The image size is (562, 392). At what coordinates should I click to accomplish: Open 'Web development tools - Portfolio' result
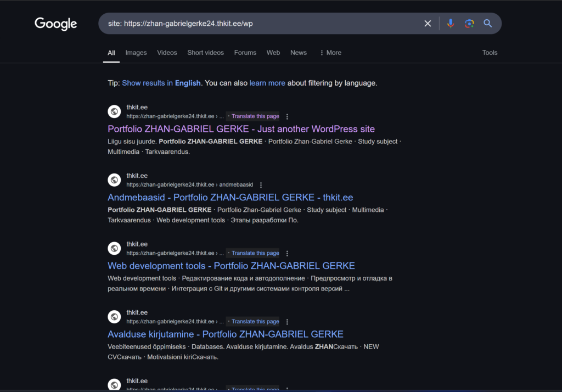[x=231, y=266]
